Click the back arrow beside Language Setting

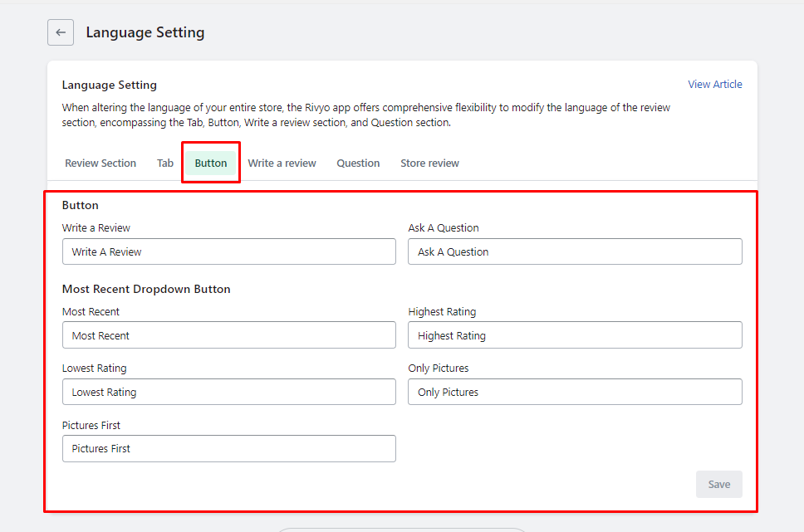tap(60, 32)
